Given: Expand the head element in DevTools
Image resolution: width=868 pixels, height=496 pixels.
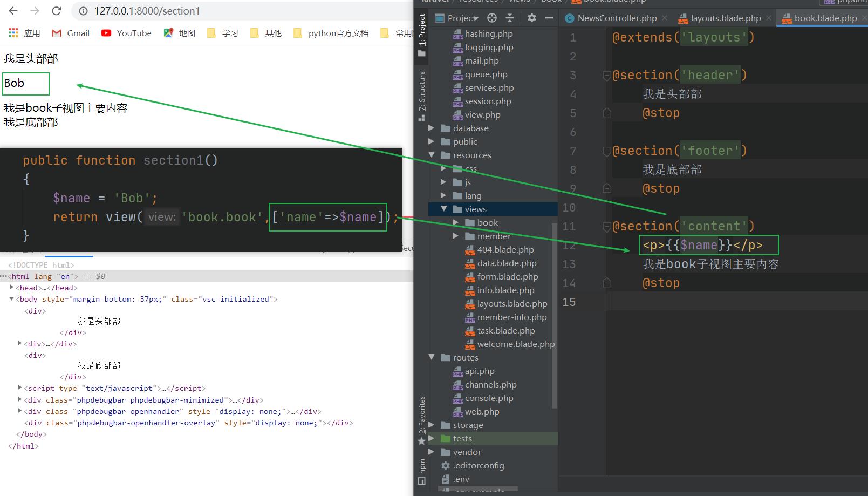Looking at the screenshot, I should tap(12, 288).
